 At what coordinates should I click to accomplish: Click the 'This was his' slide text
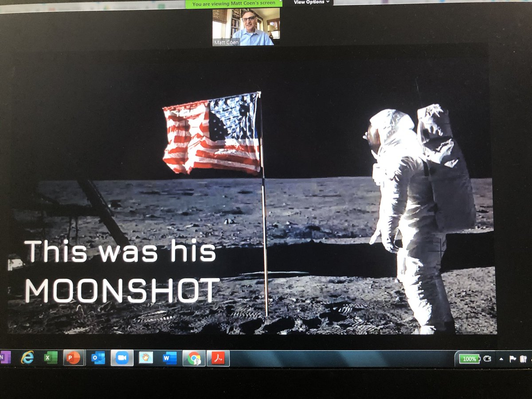click(x=120, y=252)
